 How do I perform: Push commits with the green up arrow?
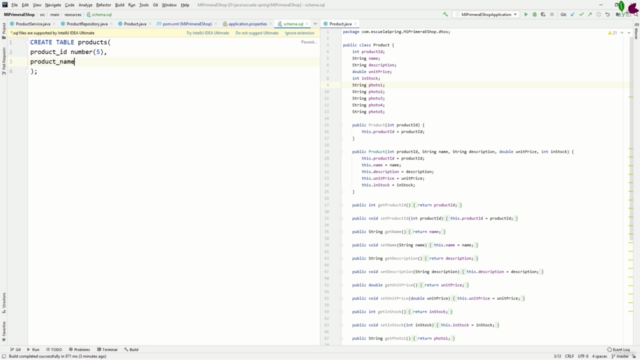click(590, 15)
